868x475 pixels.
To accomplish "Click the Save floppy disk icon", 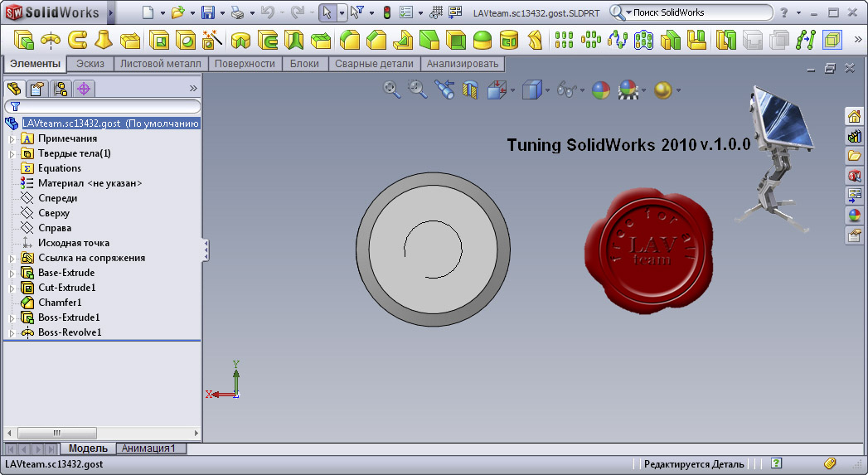I will [x=207, y=12].
